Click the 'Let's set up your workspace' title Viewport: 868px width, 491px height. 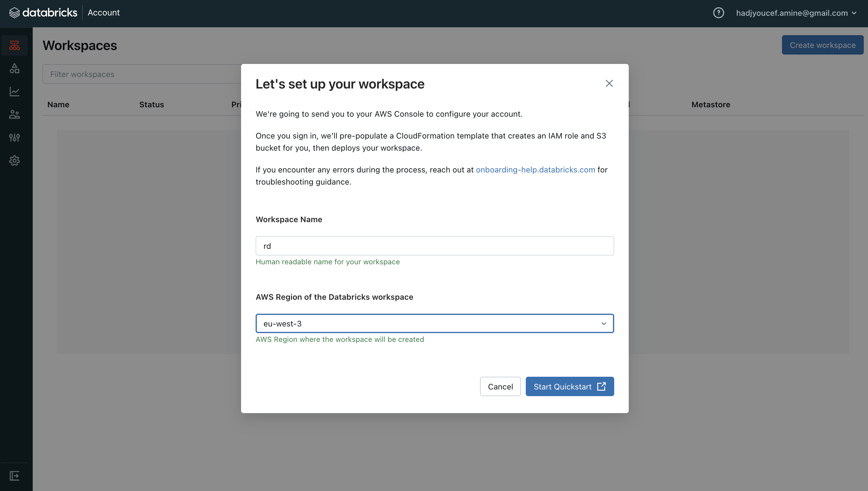(x=340, y=84)
